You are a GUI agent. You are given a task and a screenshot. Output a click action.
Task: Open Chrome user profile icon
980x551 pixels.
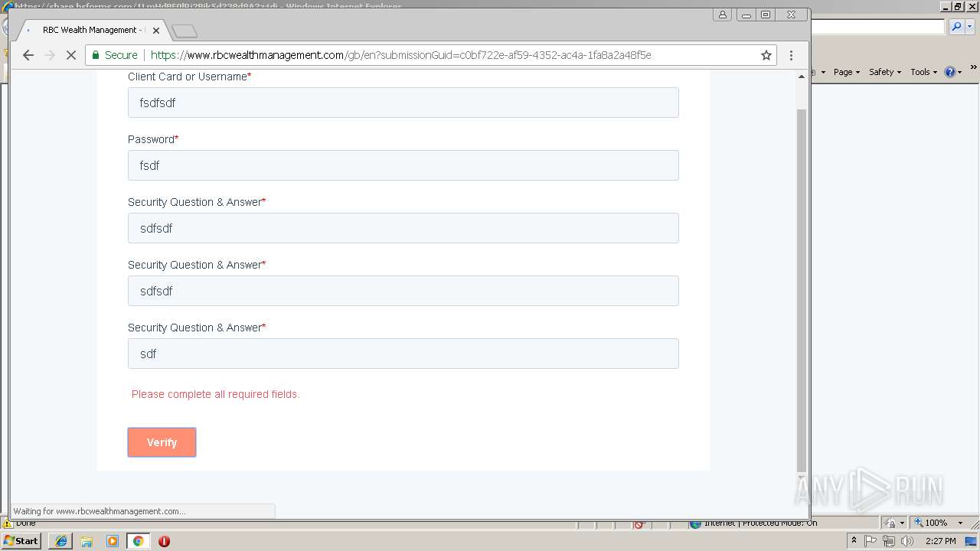pyautogui.click(x=722, y=15)
